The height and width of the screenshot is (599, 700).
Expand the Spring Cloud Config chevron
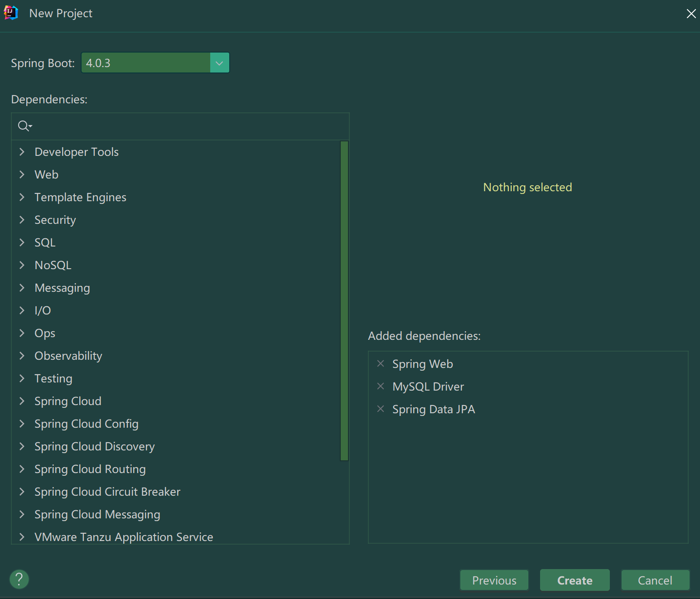(22, 424)
